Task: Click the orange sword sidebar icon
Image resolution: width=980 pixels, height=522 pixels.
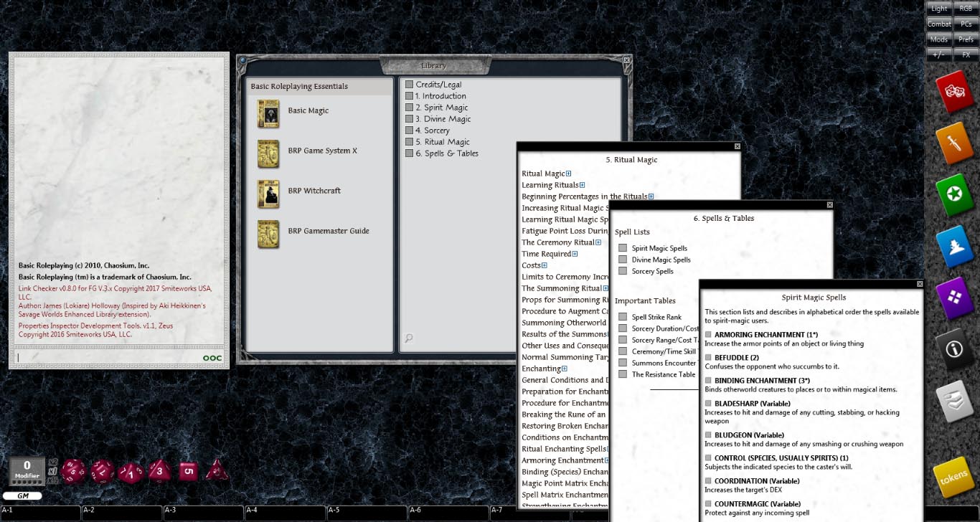Action: pyautogui.click(x=953, y=143)
